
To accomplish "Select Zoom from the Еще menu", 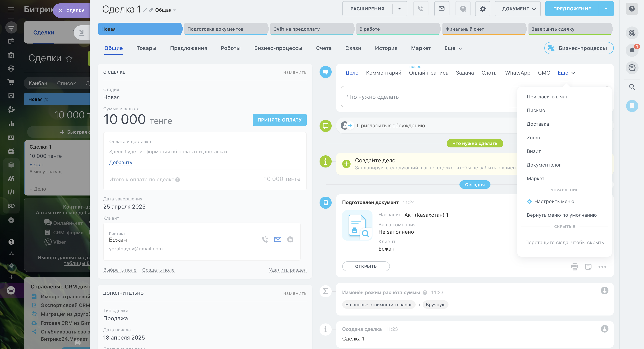I will tap(533, 138).
